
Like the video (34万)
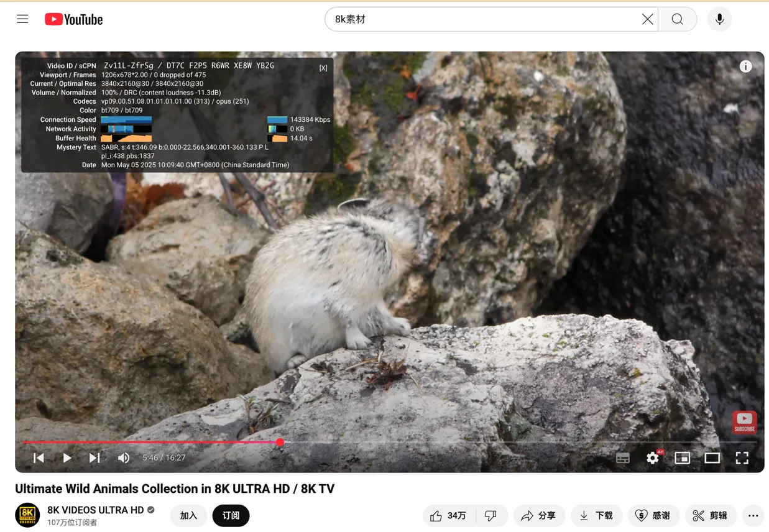pyautogui.click(x=449, y=516)
